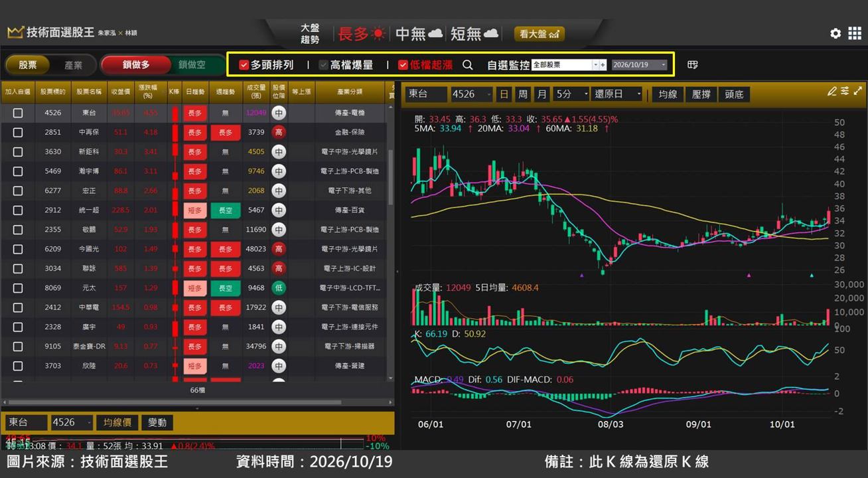Click the magnifier search icon in filter bar
This screenshot has height=478, width=868.
pos(468,65)
